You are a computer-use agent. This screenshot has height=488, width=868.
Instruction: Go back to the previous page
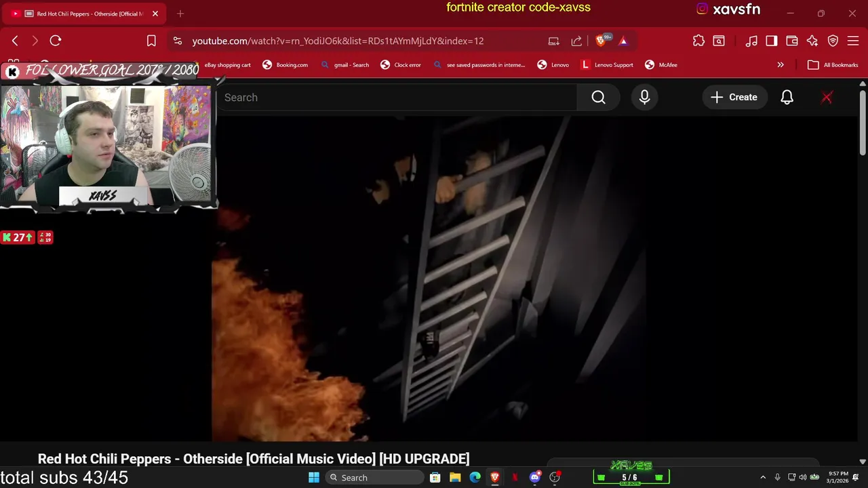pyautogui.click(x=15, y=41)
